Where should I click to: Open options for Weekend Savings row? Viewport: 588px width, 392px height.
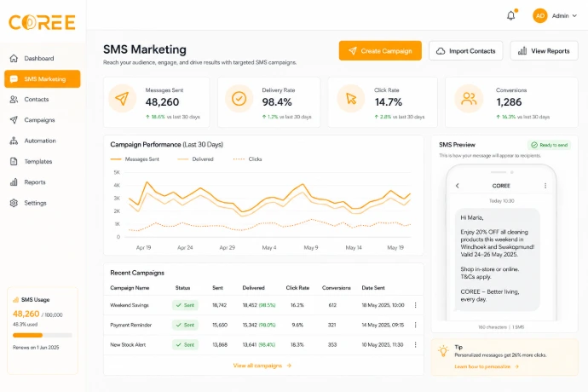[415, 305]
